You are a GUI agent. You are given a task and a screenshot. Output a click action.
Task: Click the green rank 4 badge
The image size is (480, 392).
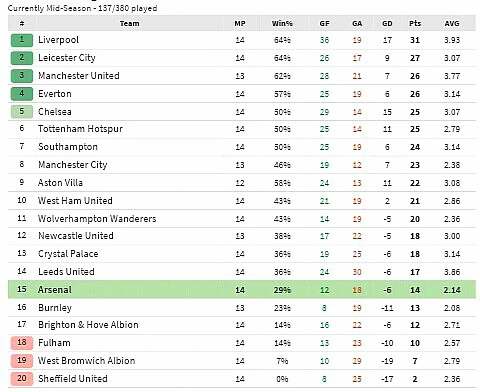coord(22,94)
